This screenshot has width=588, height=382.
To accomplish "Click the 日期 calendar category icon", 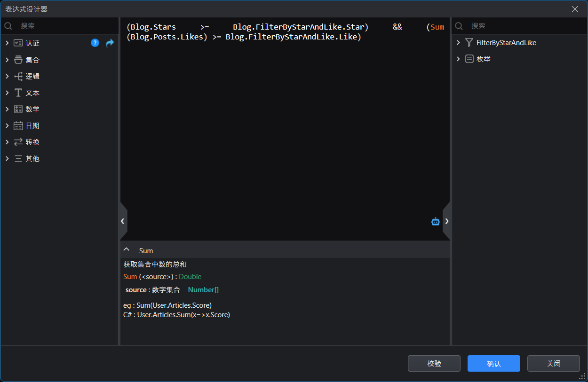I will (18, 125).
